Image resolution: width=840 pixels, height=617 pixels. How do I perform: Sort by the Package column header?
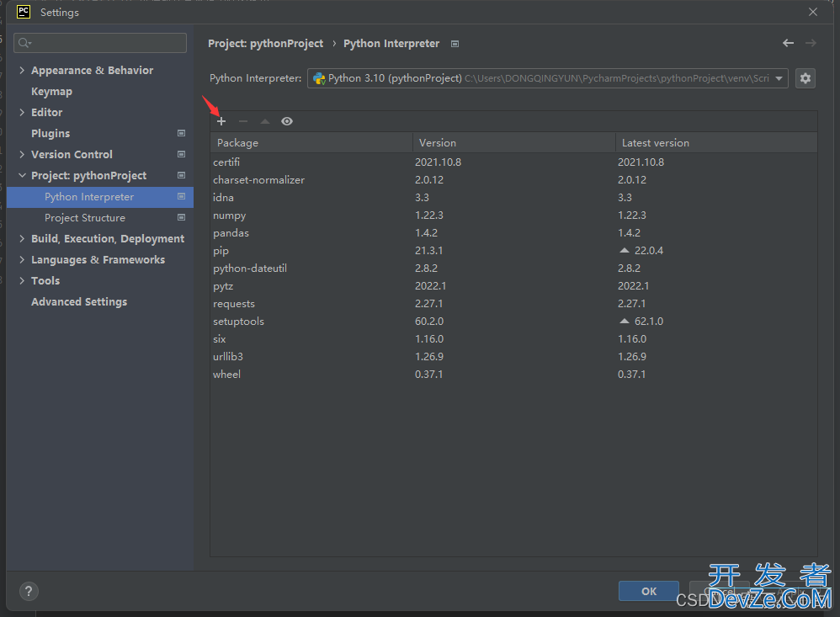pos(311,143)
